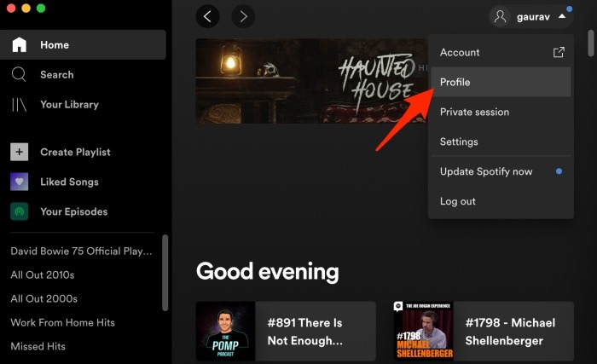Open the Account menu item

pos(501,52)
